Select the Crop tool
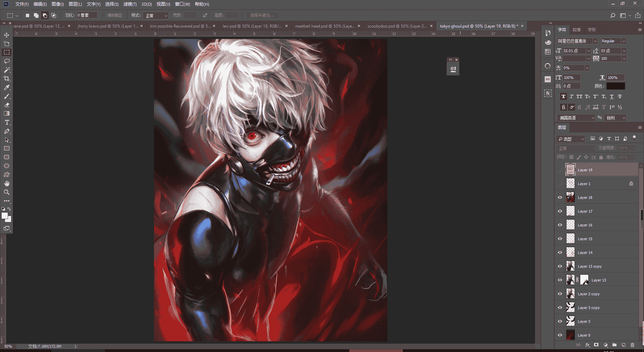This screenshot has width=644, height=352. coord(6,79)
